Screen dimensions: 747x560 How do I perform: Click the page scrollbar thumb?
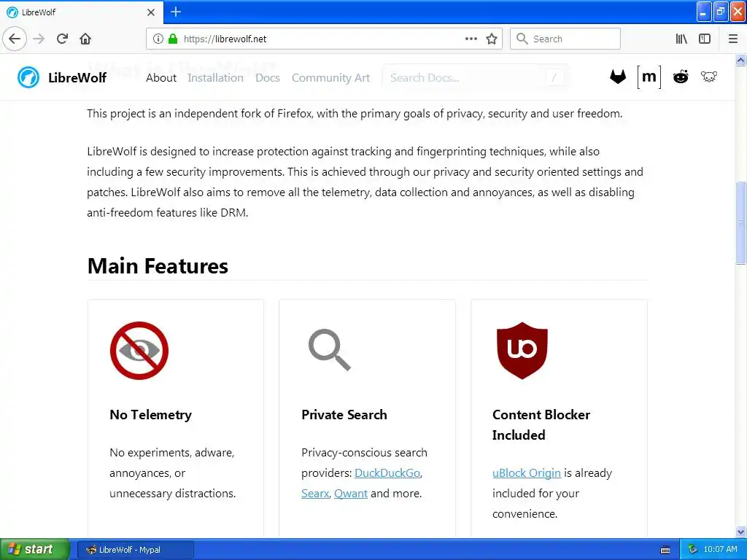coord(741,222)
